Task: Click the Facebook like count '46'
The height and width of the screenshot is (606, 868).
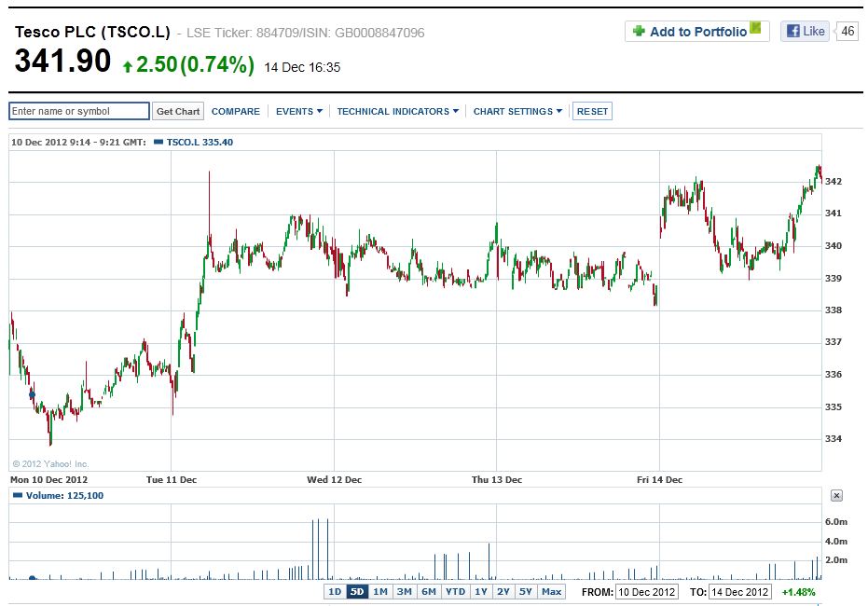Action: coord(847,31)
